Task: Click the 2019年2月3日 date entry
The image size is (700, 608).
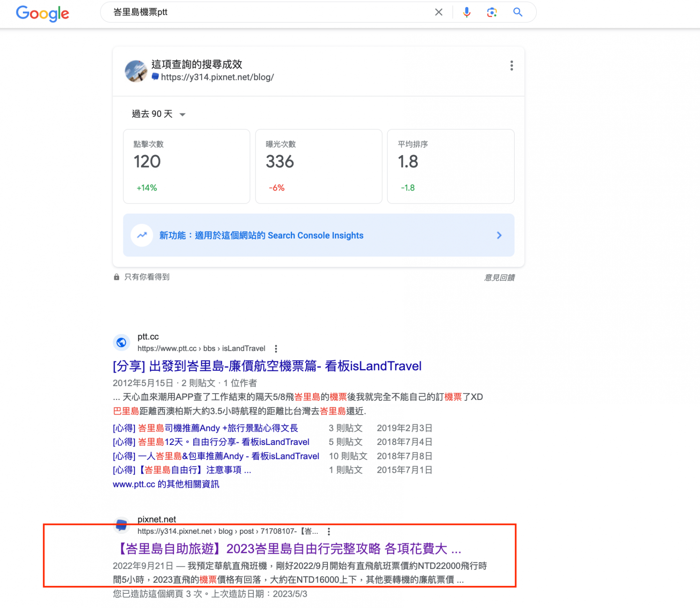Action: (x=405, y=428)
